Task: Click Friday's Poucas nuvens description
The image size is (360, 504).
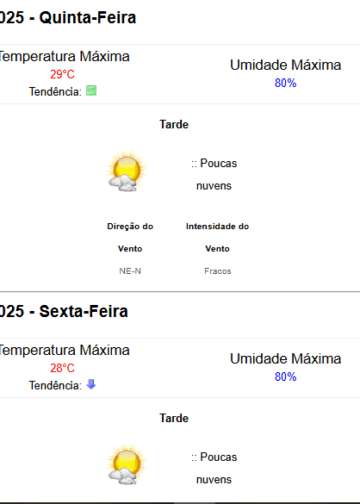Action: (x=214, y=468)
